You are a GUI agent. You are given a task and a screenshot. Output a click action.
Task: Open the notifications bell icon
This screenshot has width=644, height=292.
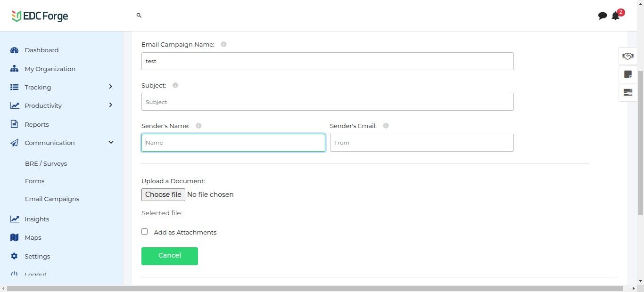pos(615,16)
